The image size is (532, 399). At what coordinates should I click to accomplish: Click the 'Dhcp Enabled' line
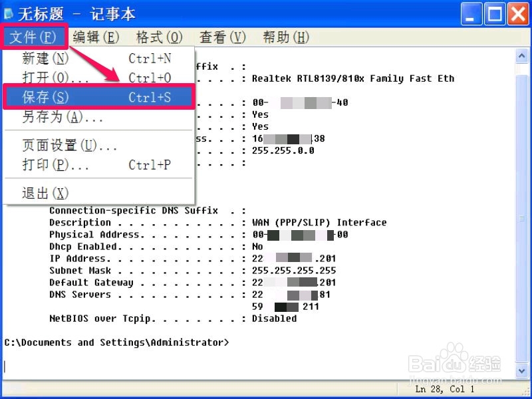pyautogui.click(x=156, y=247)
